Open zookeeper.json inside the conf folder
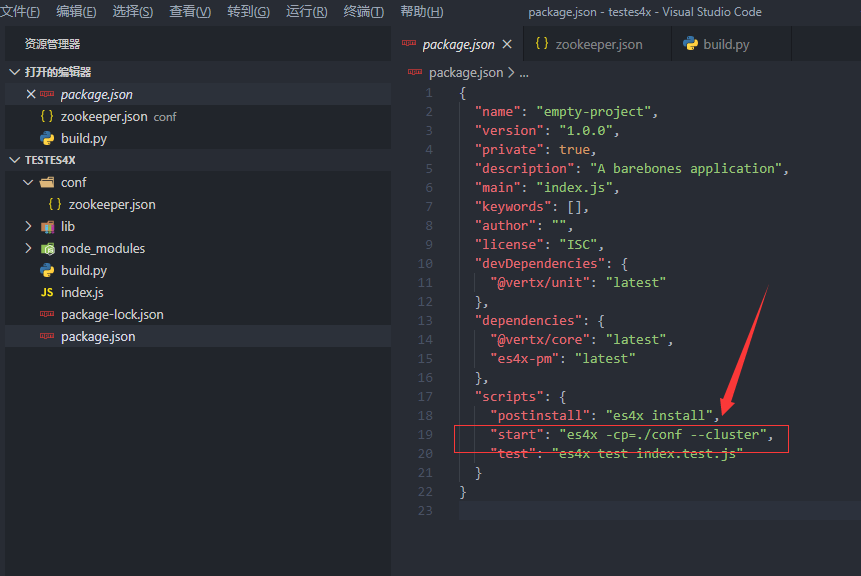The width and height of the screenshot is (861, 576). (198, 204)
